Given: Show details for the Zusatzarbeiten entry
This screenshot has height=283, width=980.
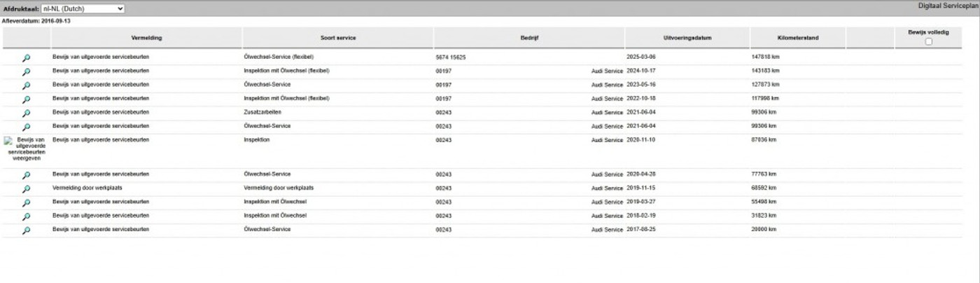Looking at the screenshot, I should pyautogui.click(x=26, y=113).
